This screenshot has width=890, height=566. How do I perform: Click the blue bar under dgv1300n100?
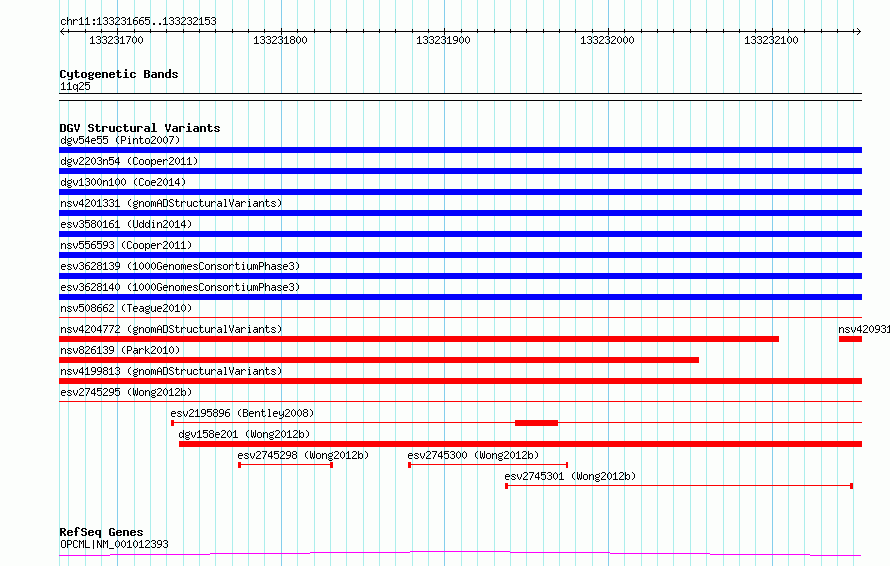(x=460, y=192)
